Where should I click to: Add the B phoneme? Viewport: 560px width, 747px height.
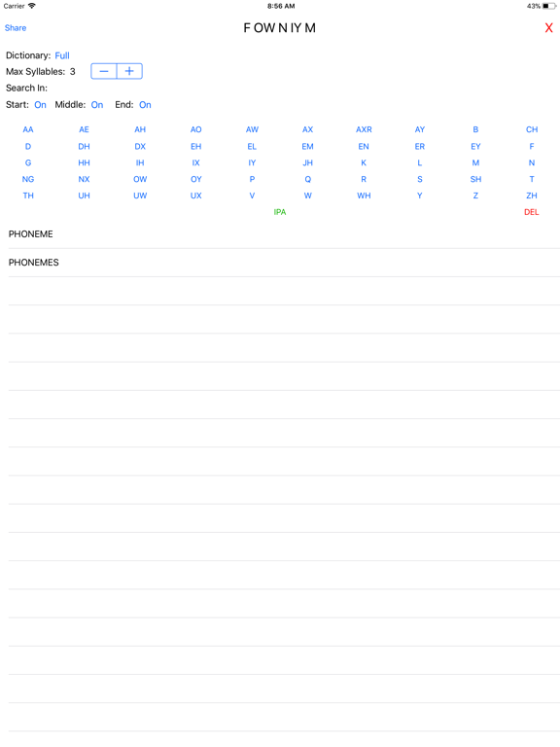(x=475, y=129)
